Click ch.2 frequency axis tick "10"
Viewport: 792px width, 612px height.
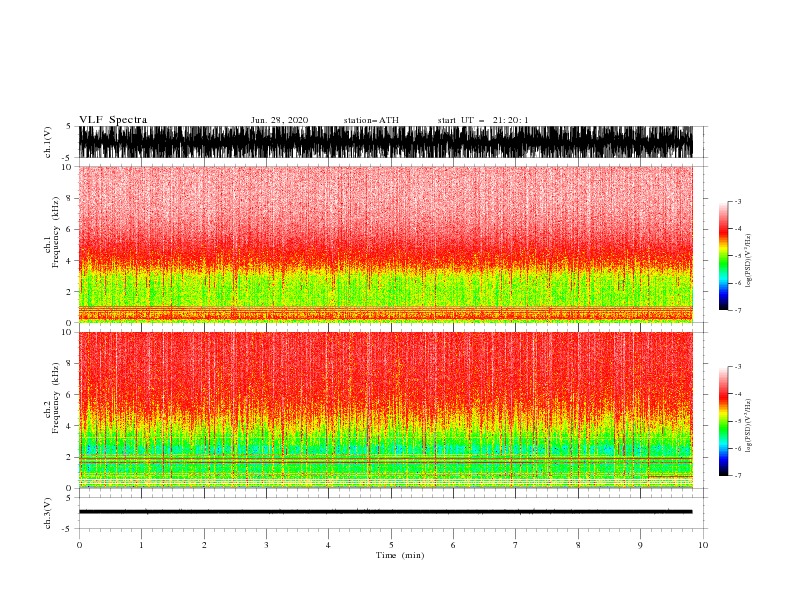pyautogui.click(x=67, y=332)
